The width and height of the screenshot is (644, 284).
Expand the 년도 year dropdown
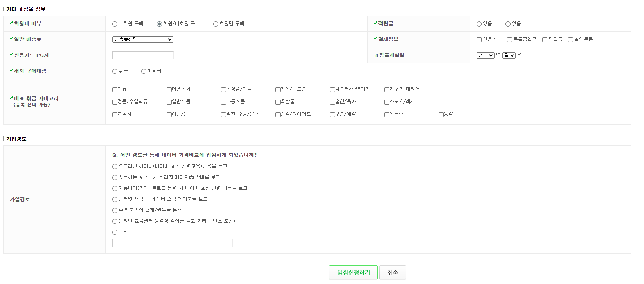click(485, 55)
